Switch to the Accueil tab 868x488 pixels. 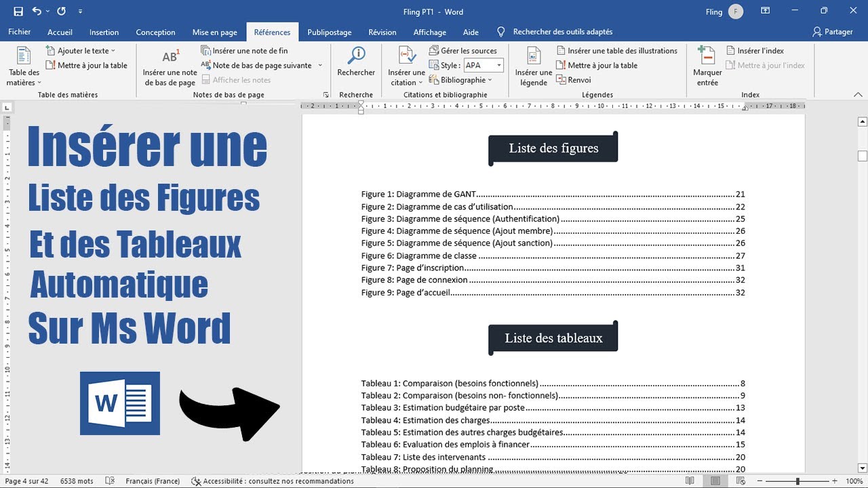click(60, 32)
